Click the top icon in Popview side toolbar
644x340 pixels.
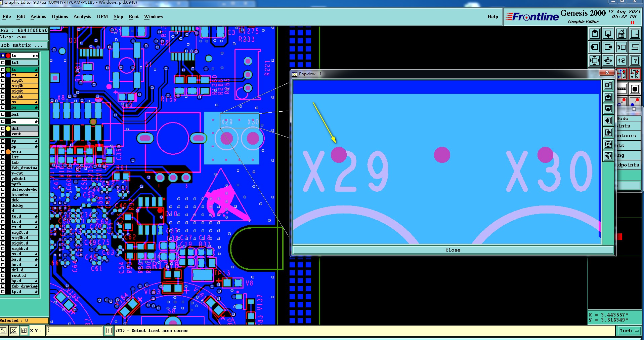(608, 85)
